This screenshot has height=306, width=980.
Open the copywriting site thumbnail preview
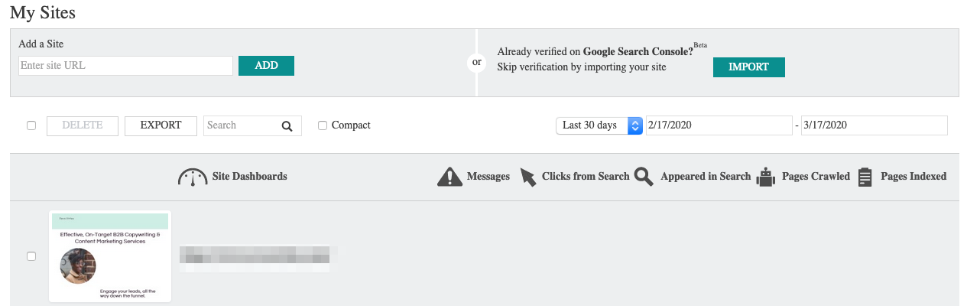pyautogui.click(x=110, y=256)
